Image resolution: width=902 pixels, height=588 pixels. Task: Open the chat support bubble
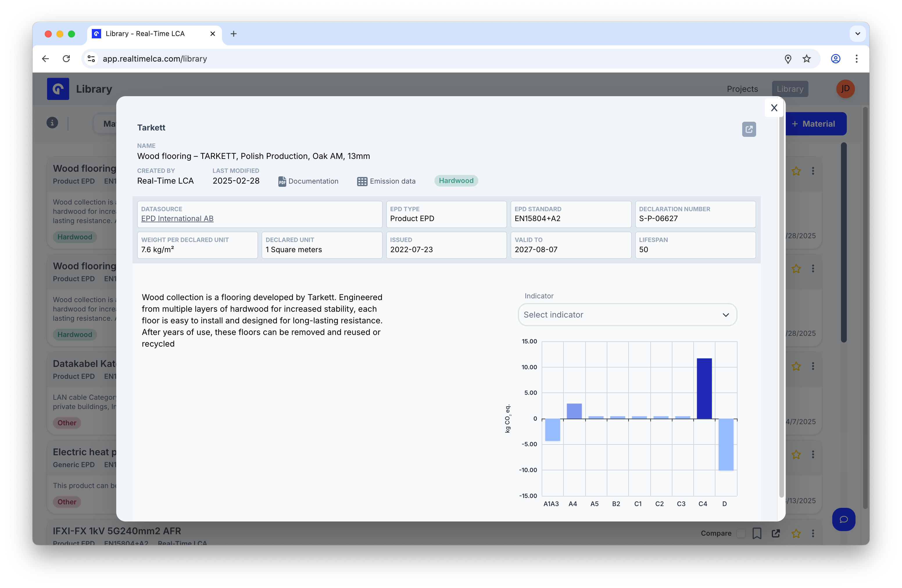pos(844,519)
